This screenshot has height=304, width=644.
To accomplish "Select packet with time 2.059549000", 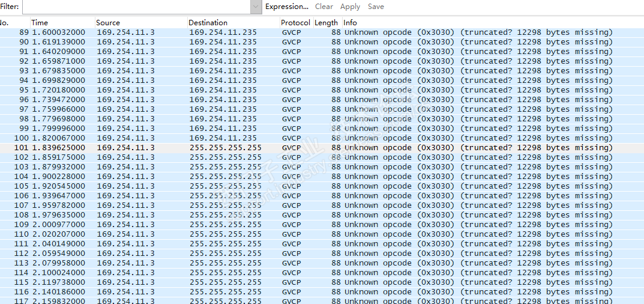I will tap(322, 253).
